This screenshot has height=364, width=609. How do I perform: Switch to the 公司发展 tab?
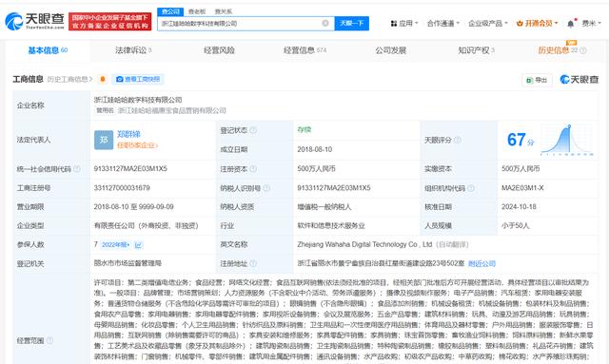click(x=390, y=50)
